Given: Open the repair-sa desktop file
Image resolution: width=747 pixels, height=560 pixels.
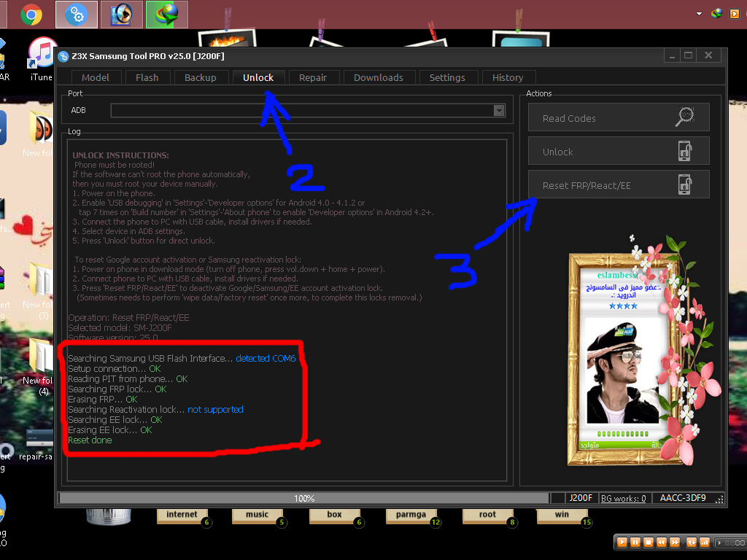Looking at the screenshot, I should [37, 446].
